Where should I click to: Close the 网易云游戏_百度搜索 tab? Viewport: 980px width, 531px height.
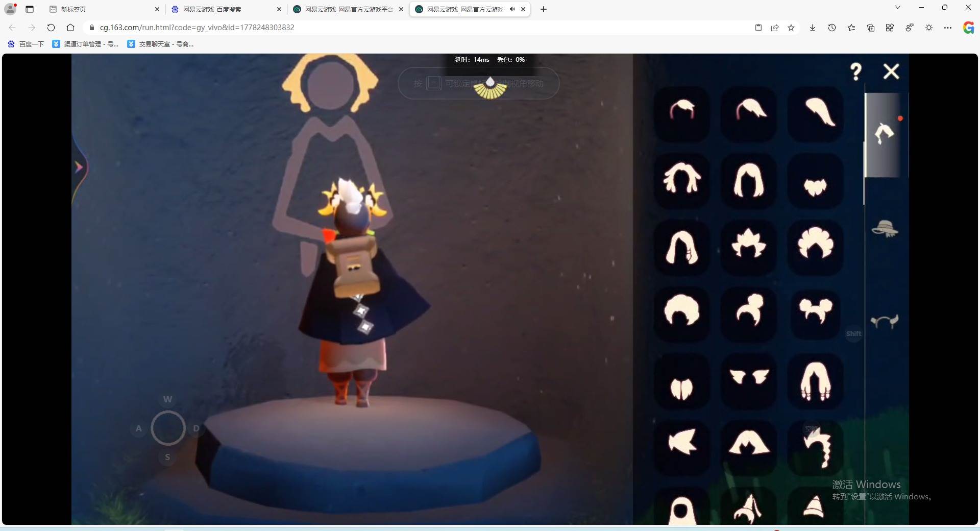pos(279,9)
